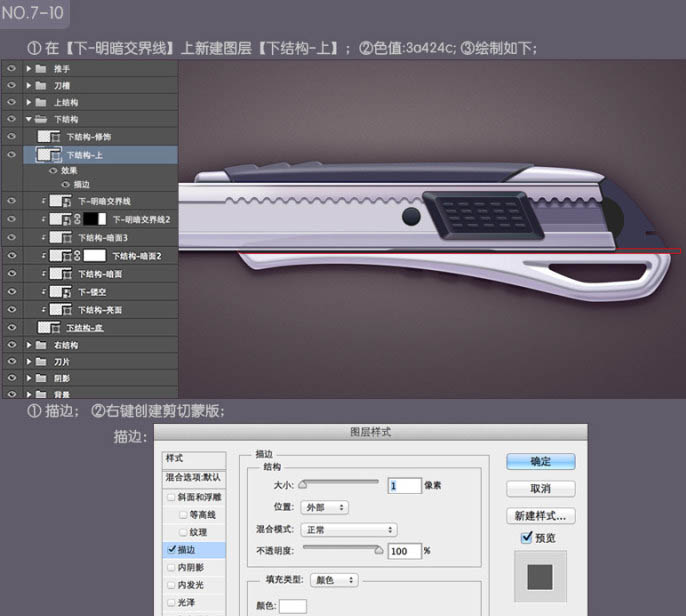Click the 新建样式... button
686x616 pixels.
[541, 516]
